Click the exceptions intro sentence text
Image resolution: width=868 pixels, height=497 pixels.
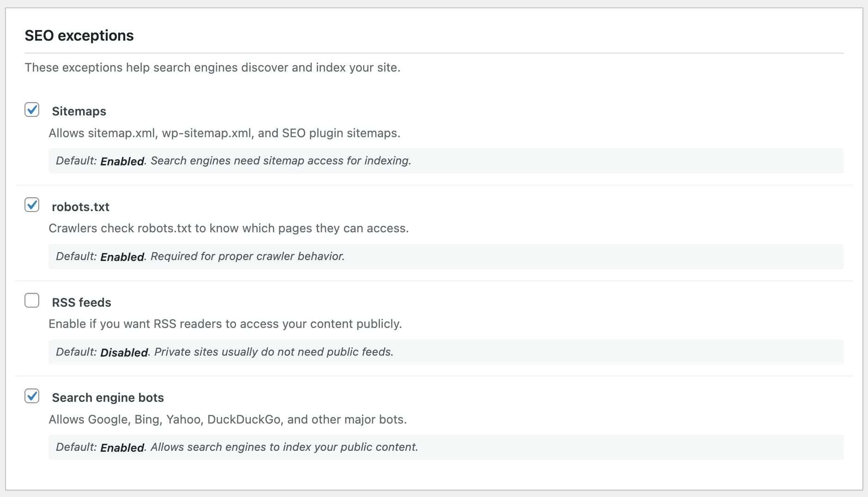tap(213, 67)
